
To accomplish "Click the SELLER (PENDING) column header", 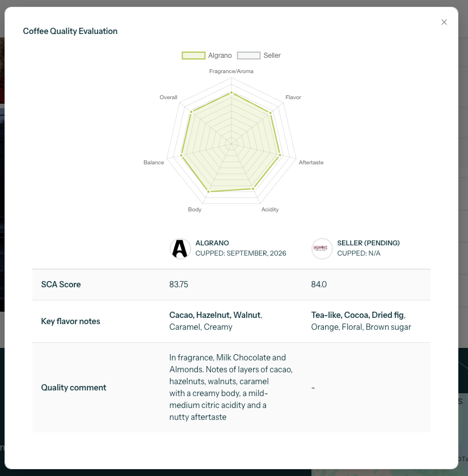I will pos(368,243).
